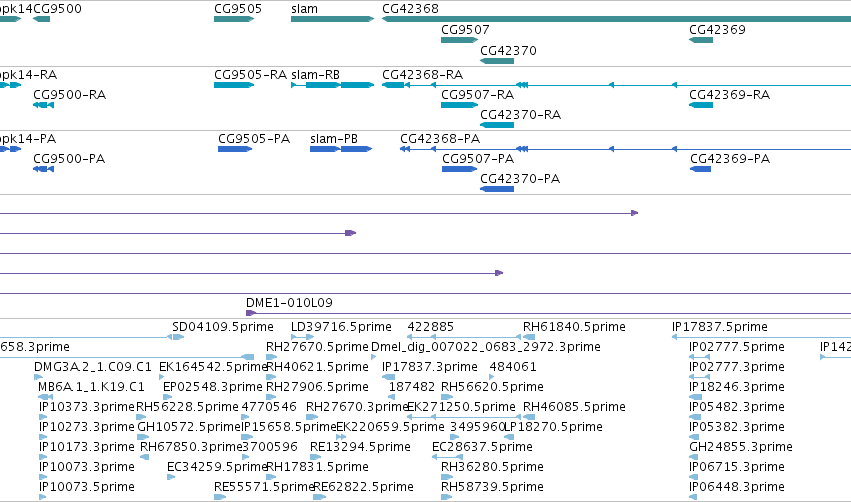Click the CG9500-RA transcript label
This screenshot has height=502, width=851.
(x=69, y=94)
